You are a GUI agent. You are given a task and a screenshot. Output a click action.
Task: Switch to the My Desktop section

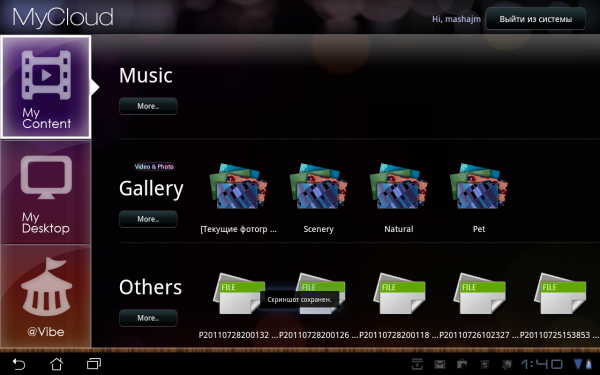(x=46, y=192)
